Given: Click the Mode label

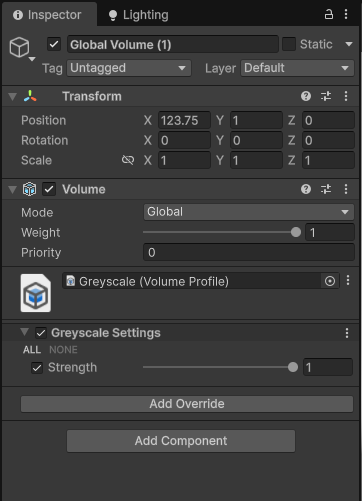Looking at the screenshot, I should coord(37,213).
